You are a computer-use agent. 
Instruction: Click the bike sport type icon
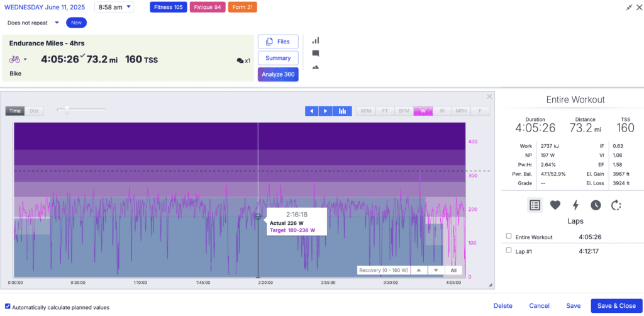click(x=14, y=60)
